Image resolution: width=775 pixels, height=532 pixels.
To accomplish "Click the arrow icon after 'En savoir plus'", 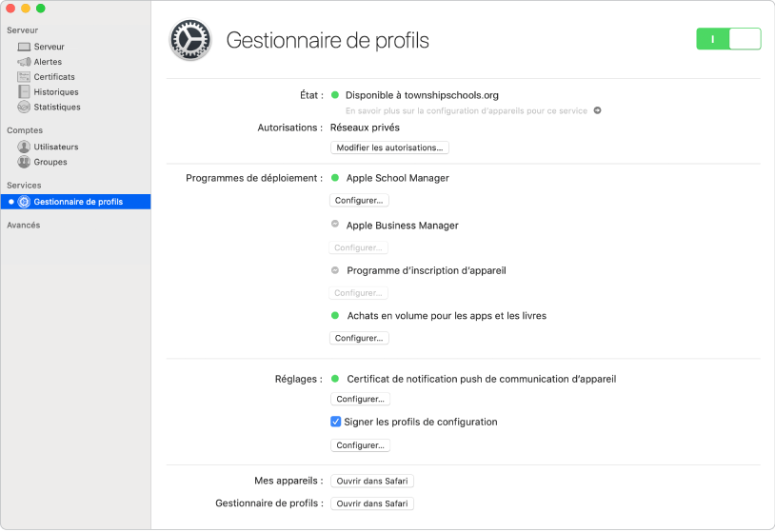I will point(597,110).
